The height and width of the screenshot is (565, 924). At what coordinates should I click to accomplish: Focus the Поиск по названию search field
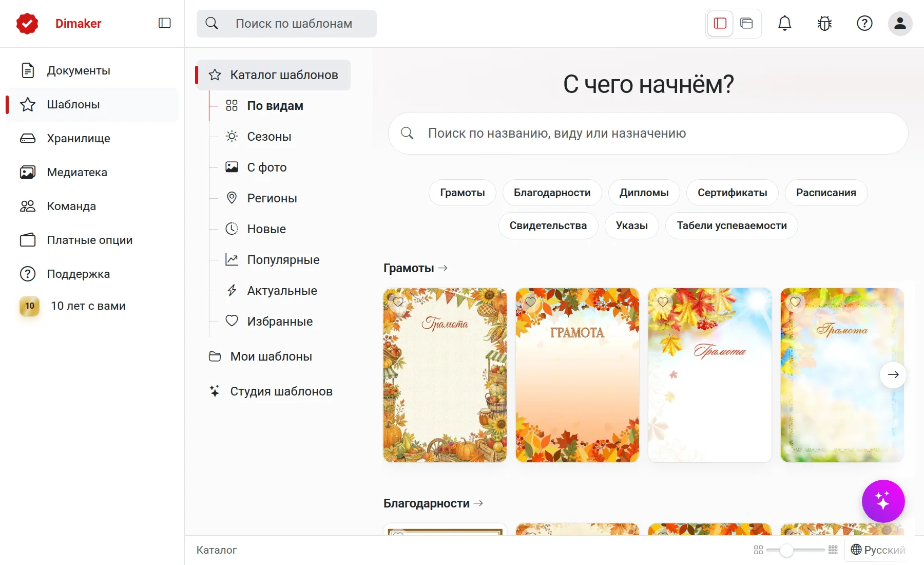click(x=648, y=134)
